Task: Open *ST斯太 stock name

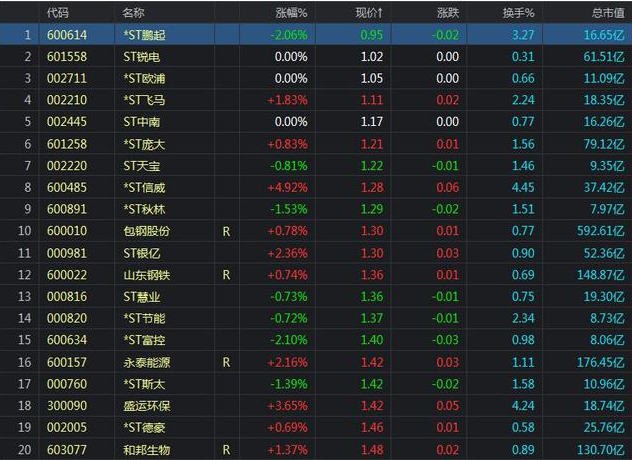Action: [144, 384]
